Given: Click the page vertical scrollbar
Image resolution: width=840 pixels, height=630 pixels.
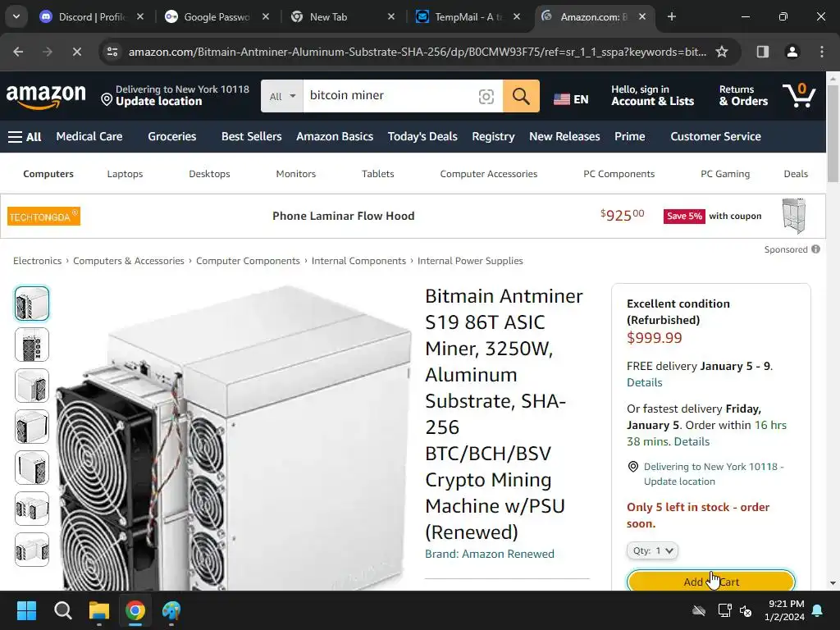Looking at the screenshot, I should tap(833, 331).
